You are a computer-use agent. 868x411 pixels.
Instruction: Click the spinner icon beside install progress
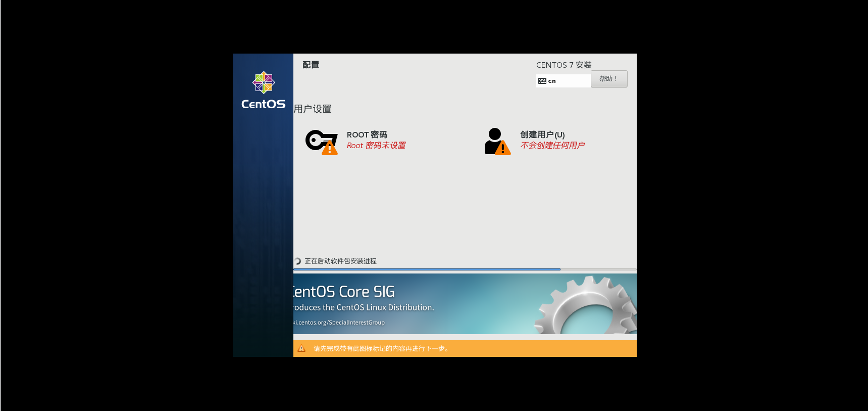pos(297,261)
